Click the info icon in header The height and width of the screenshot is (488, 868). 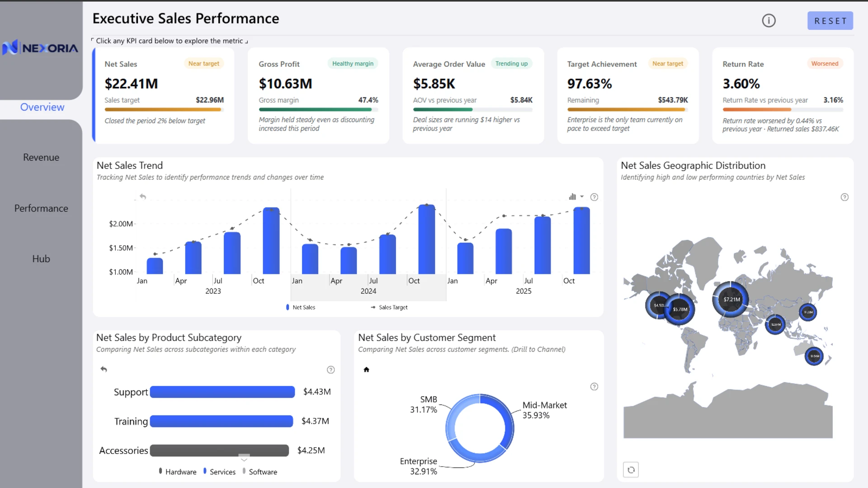(769, 20)
